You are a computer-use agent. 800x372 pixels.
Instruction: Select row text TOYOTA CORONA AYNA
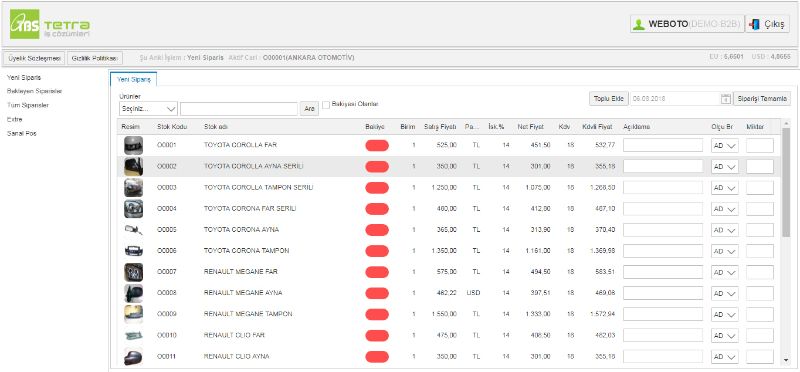tap(241, 230)
